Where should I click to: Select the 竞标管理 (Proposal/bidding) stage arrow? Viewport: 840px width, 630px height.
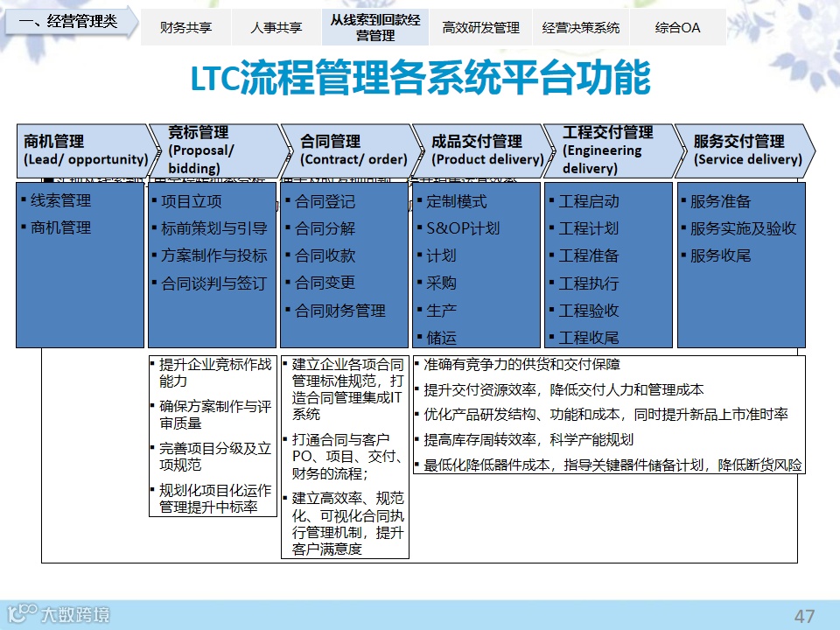click(x=217, y=150)
